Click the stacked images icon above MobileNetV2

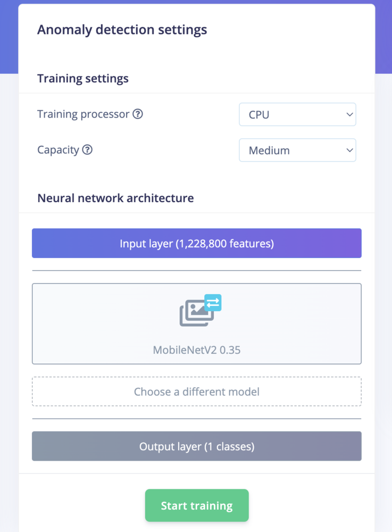pyautogui.click(x=197, y=313)
